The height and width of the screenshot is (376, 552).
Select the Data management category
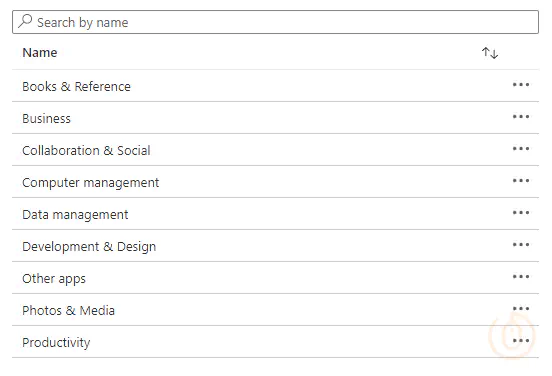click(75, 215)
